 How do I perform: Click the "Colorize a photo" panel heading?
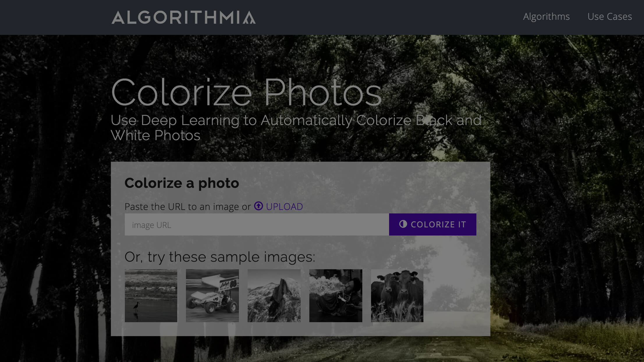pyautogui.click(x=182, y=183)
